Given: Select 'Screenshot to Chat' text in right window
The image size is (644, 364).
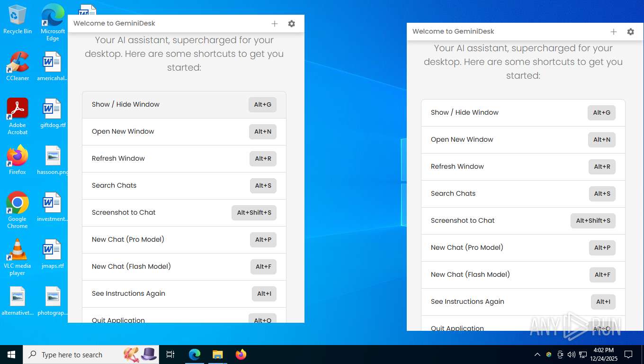Looking at the screenshot, I should [x=463, y=221].
